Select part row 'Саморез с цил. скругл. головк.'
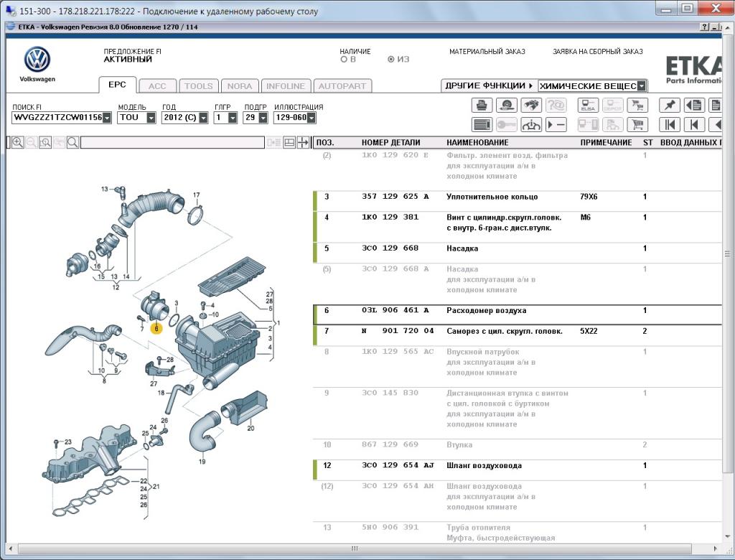 tap(518, 336)
